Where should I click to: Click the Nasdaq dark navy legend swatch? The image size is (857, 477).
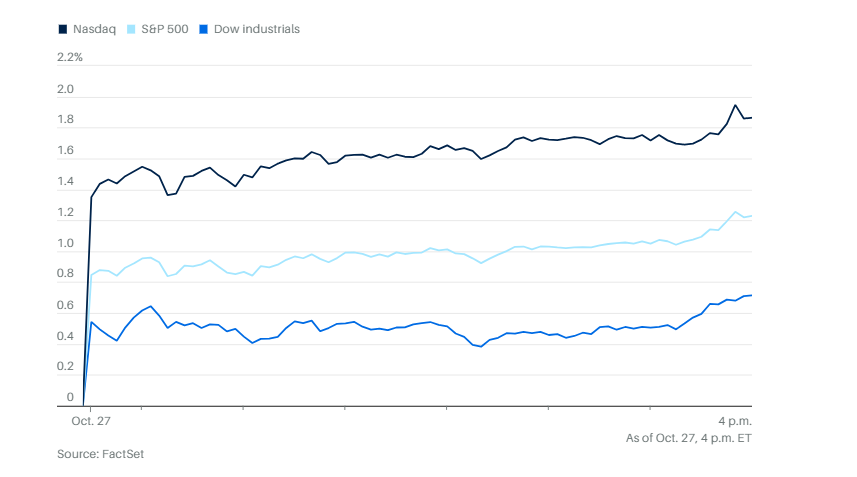click(64, 29)
